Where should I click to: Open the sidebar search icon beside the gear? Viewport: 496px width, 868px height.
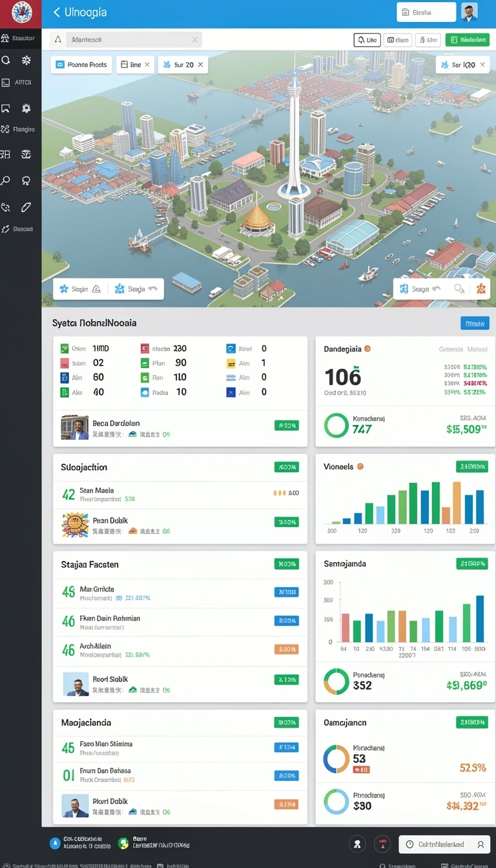(6, 60)
